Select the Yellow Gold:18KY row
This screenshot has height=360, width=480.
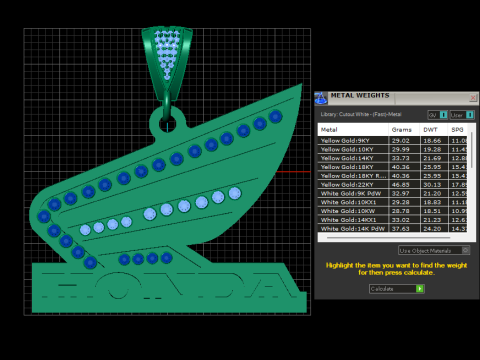393,167
